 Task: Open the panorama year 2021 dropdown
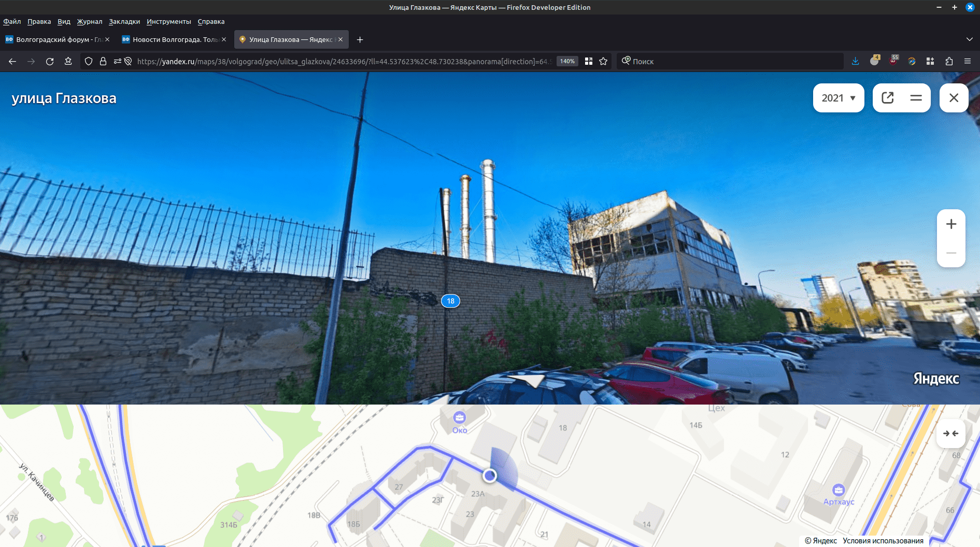[x=838, y=98]
